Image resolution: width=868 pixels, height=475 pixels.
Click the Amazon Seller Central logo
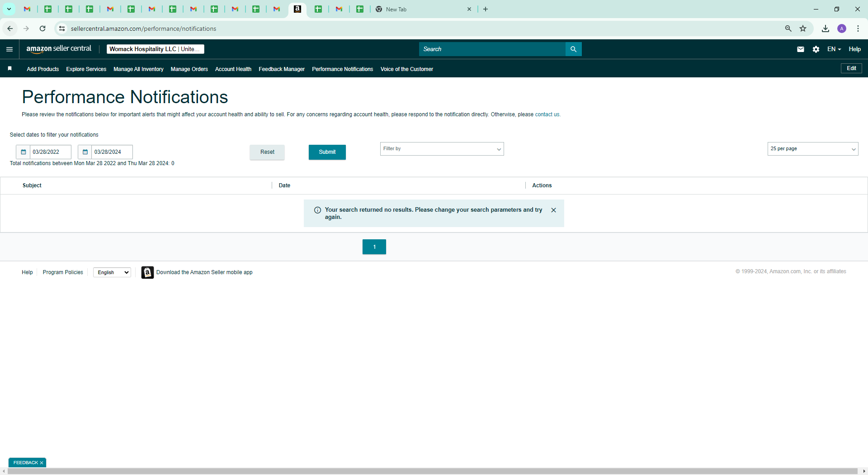[x=59, y=49]
